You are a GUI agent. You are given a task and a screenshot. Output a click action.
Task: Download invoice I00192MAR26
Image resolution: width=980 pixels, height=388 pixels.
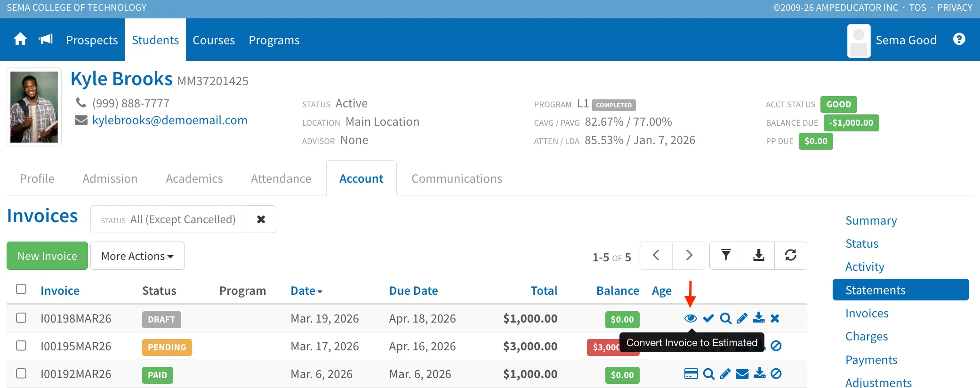(x=760, y=373)
